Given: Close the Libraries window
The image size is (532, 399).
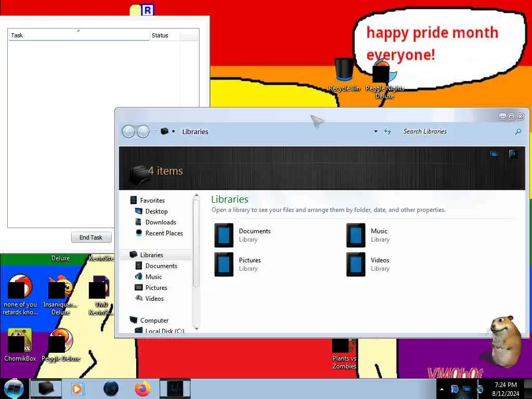Looking at the screenshot, I should [520, 117].
